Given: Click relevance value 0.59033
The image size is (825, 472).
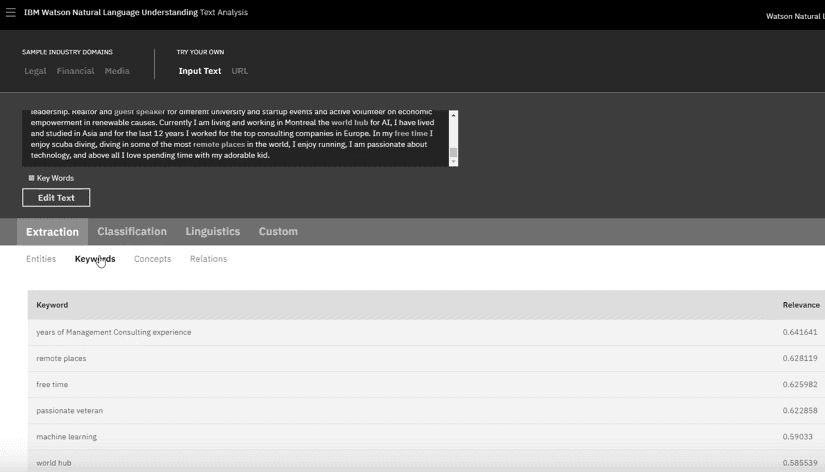Looking at the screenshot, I should pos(798,437).
